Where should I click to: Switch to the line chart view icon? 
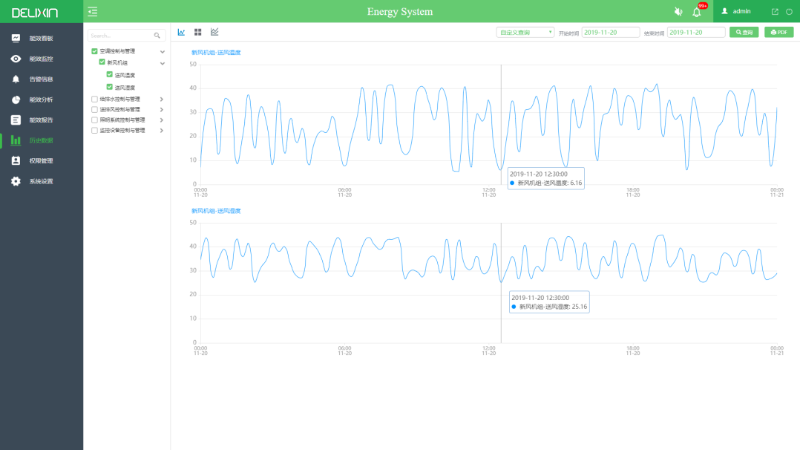tap(181, 32)
